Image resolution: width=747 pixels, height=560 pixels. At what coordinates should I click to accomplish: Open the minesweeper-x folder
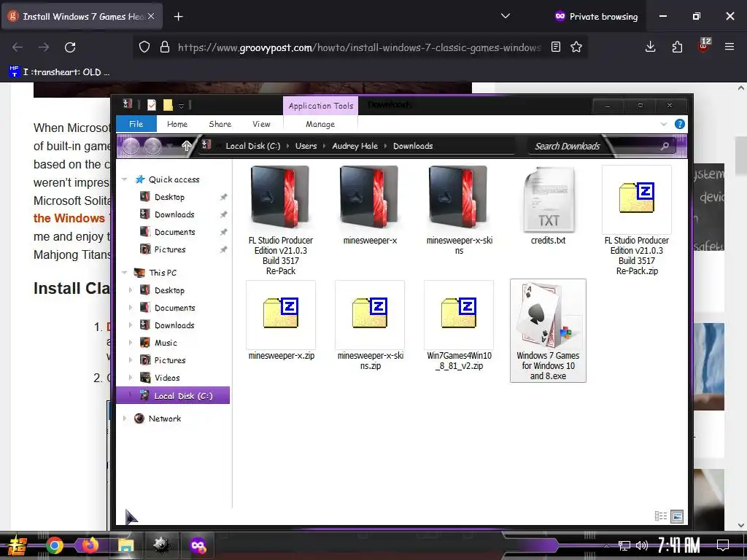pos(370,205)
